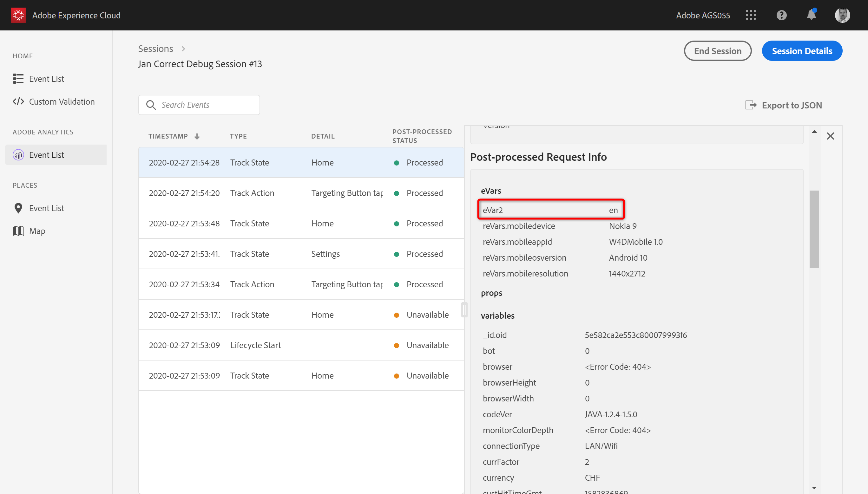Viewport: 868px width, 494px height.
Task: Open the help question mark icon
Action: point(781,15)
